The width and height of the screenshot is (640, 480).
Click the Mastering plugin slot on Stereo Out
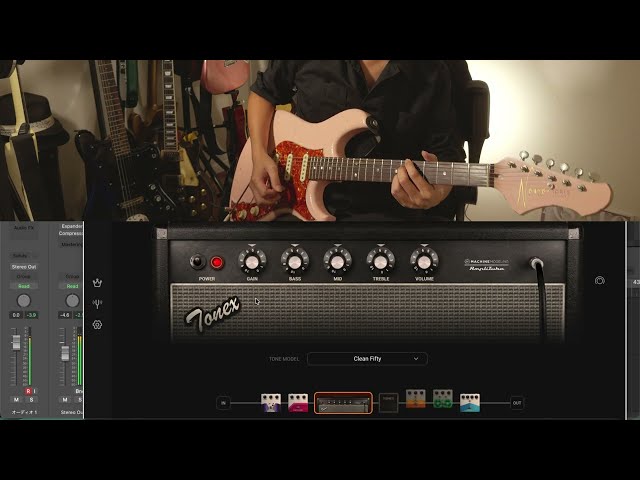[71, 244]
